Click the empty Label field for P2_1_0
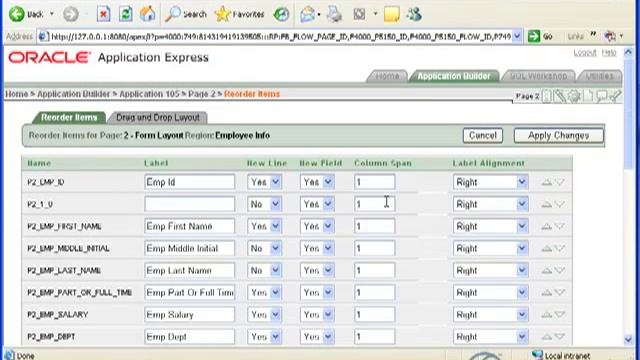The height and width of the screenshot is (360, 640). click(x=189, y=204)
